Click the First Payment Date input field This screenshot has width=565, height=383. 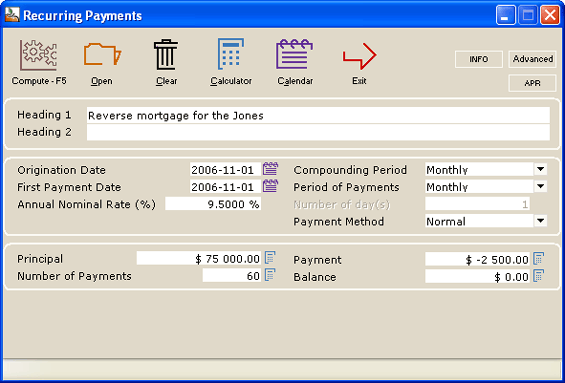pos(225,187)
